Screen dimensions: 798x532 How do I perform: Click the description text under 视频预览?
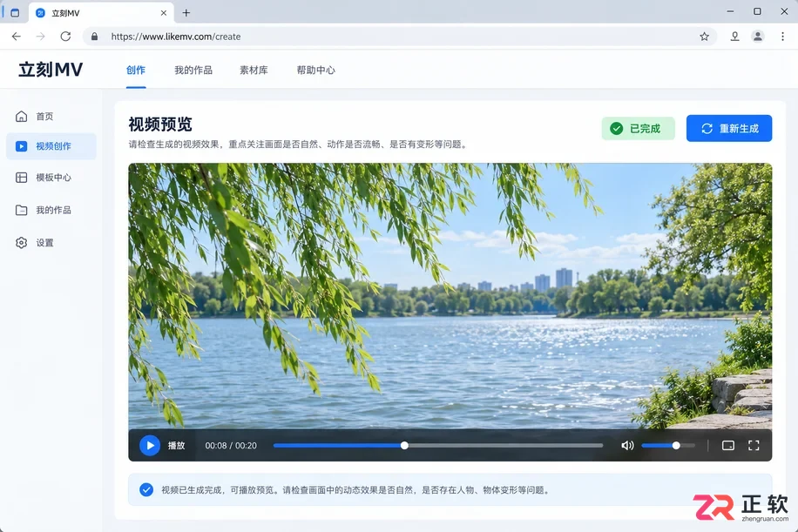coord(298,145)
